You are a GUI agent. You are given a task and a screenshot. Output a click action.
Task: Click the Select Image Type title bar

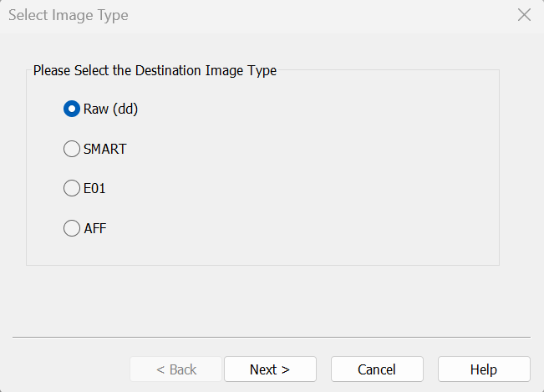tap(251, 15)
